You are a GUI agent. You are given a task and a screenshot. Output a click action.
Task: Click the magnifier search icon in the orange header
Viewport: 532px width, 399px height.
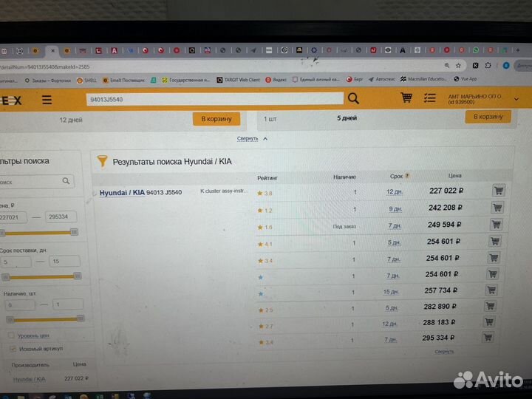[353, 98]
